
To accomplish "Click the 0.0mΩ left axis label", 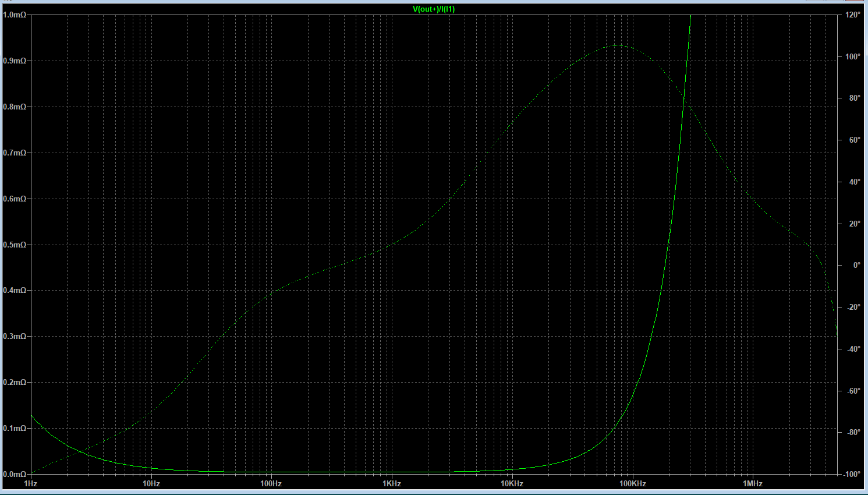I will (15, 474).
